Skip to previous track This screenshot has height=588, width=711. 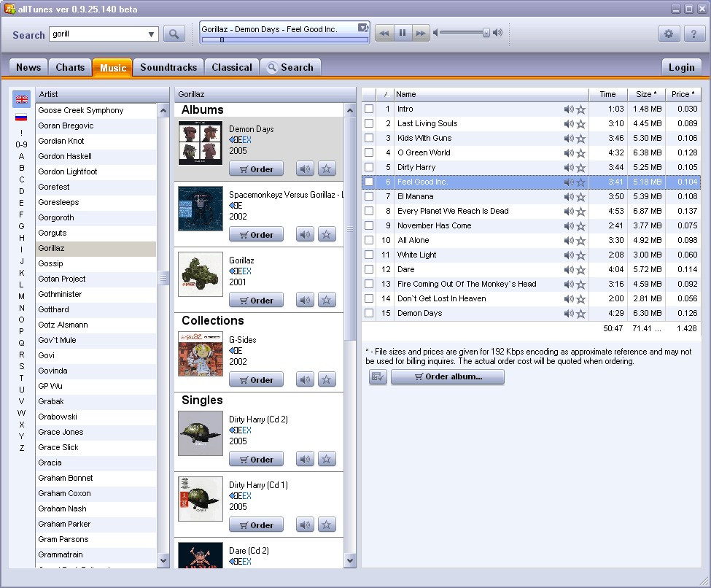(x=384, y=33)
